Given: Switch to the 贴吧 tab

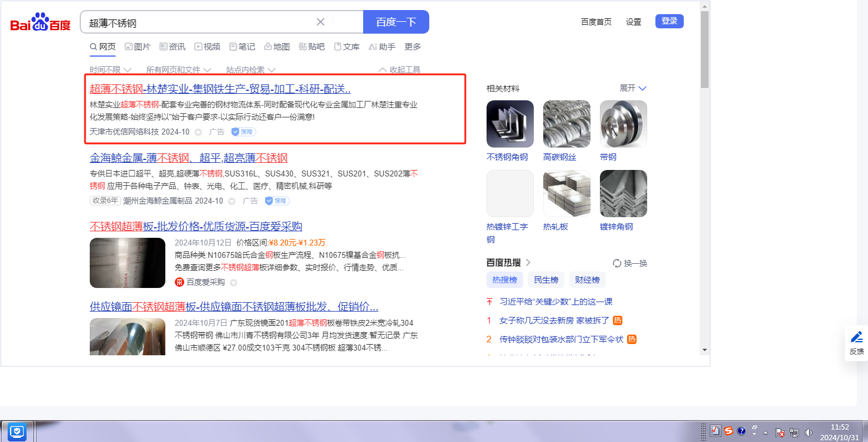Looking at the screenshot, I should pyautogui.click(x=312, y=47).
